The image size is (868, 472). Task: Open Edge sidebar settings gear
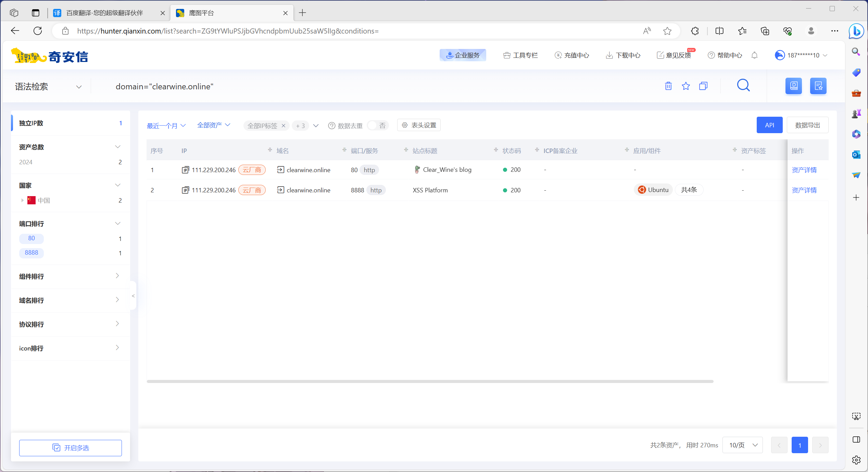pyautogui.click(x=856, y=460)
